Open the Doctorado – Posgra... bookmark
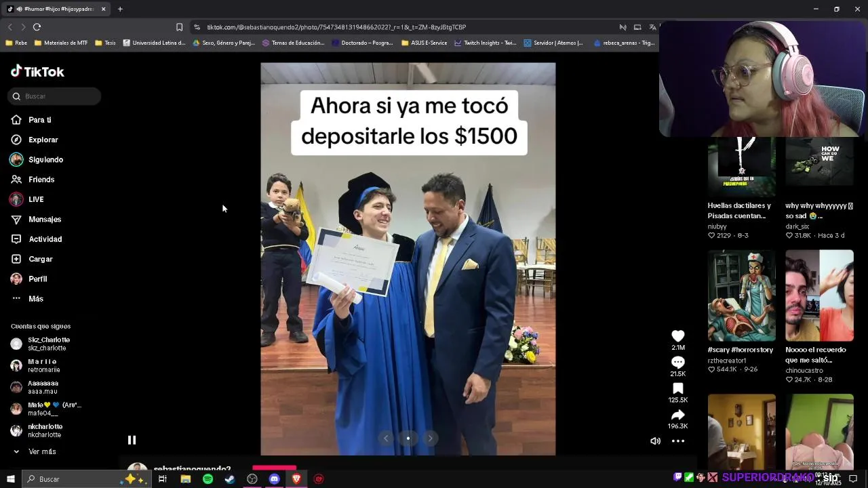This screenshot has height=488, width=868. point(362,43)
